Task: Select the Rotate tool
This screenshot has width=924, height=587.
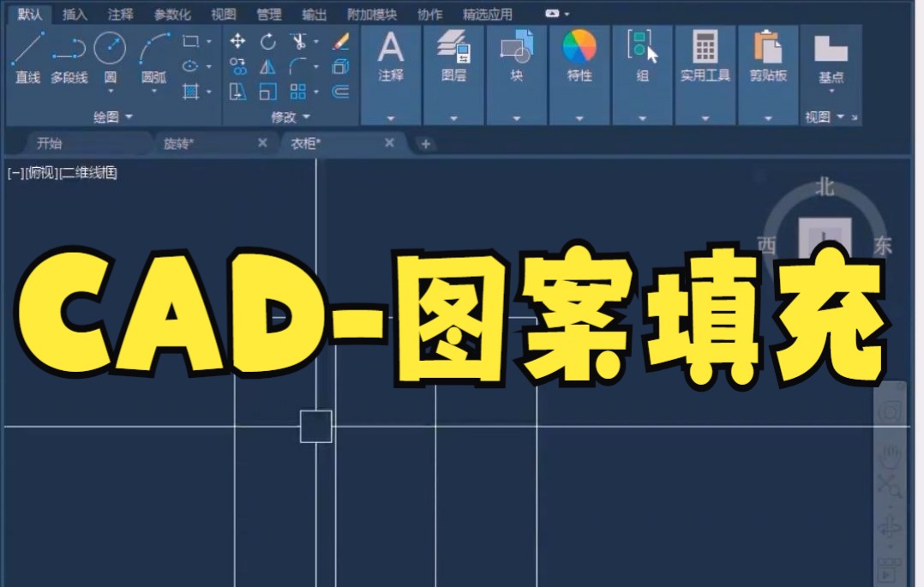Action: (269, 41)
